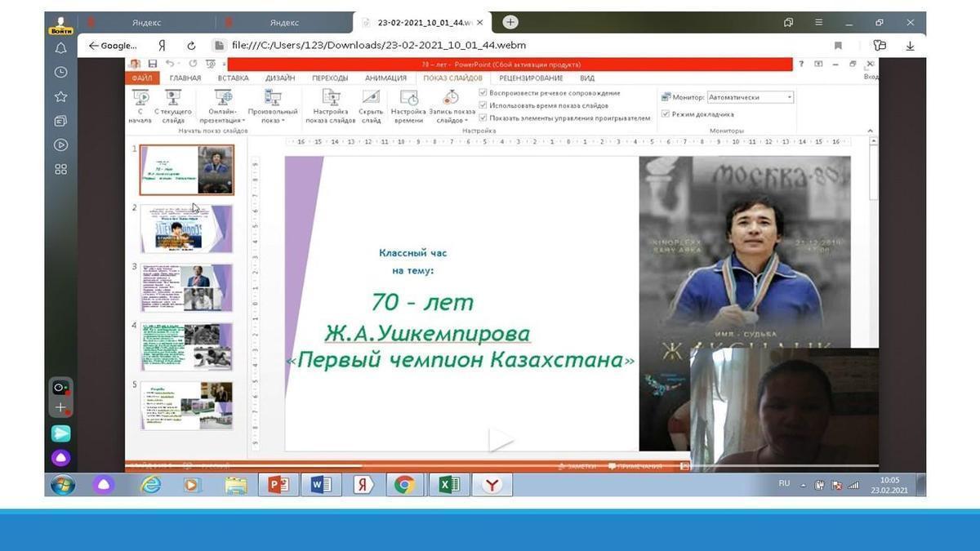Open the 'АНИМАЦИЯ' ribbon tab
This screenshot has height=551, width=980.
pyautogui.click(x=385, y=78)
